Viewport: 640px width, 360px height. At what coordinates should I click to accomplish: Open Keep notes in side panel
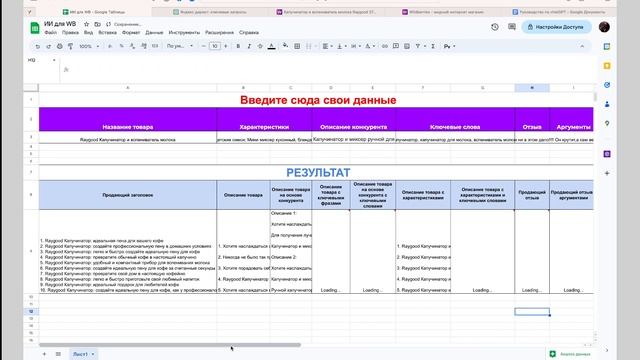point(607,66)
